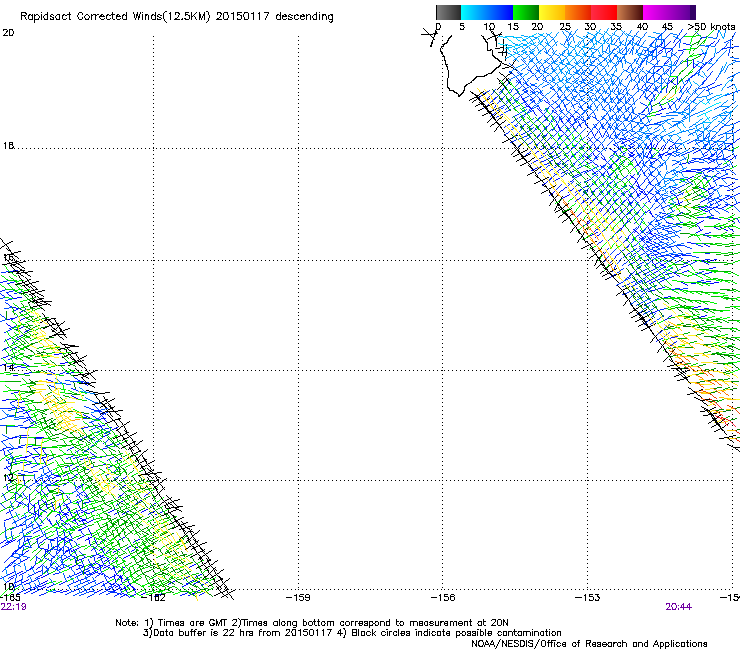Select the brown 35-40 knots legend swatch

pos(630,12)
